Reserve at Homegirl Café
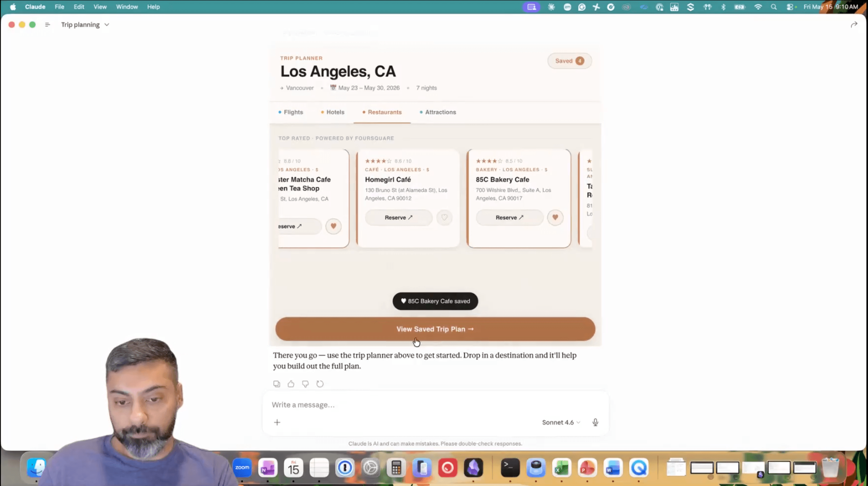The image size is (868, 486). click(x=399, y=217)
